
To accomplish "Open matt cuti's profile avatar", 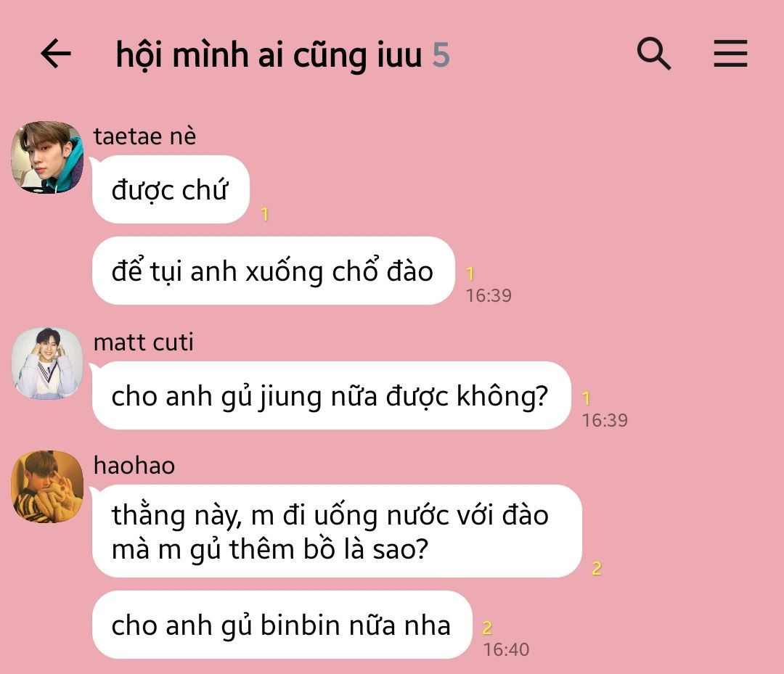I will point(47,363).
